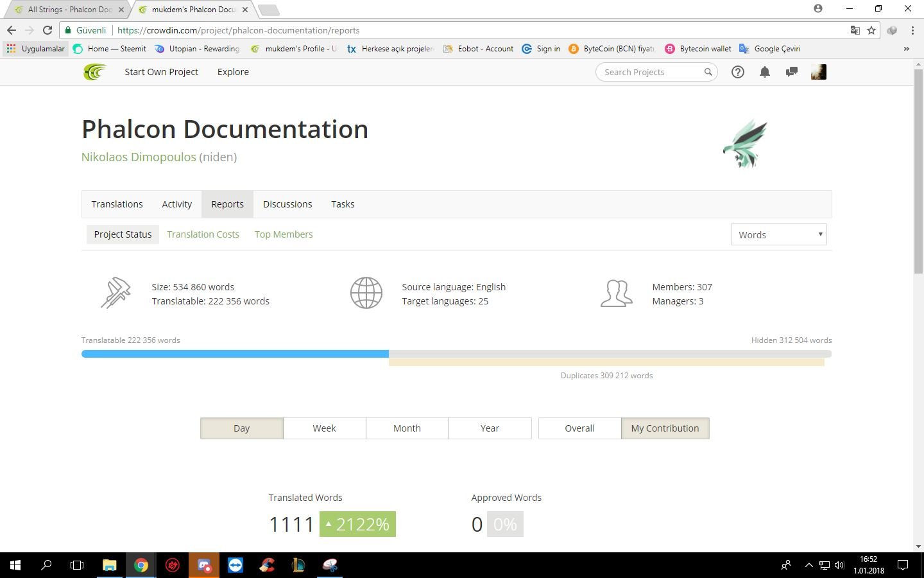The image size is (924, 578).
Task: Open the Discussions tab
Action: click(287, 204)
